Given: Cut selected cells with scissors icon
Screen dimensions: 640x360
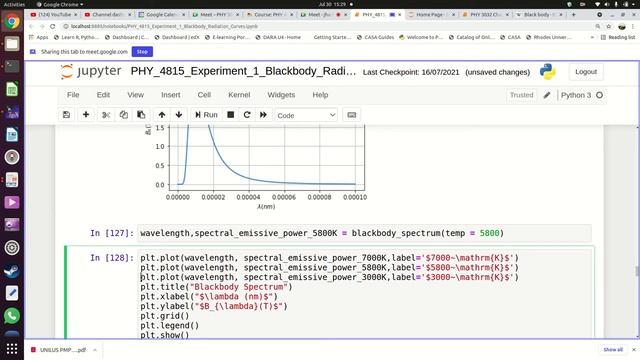Looking at the screenshot, I should (x=106, y=115).
